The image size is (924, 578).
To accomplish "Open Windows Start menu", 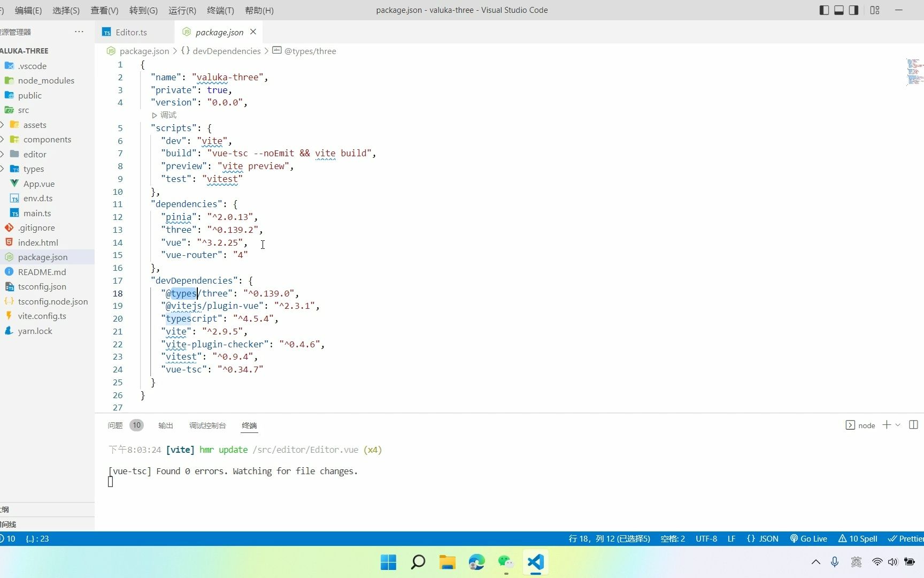I will coord(389,562).
